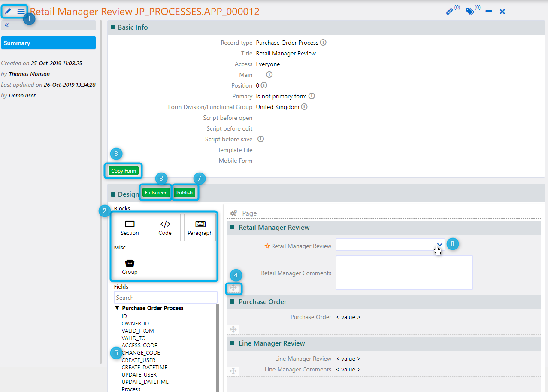Image resolution: width=548 pixels, height=392 pixels.
Task: Click the Line Manager Review section header
Action: click(x=384, y=343)
